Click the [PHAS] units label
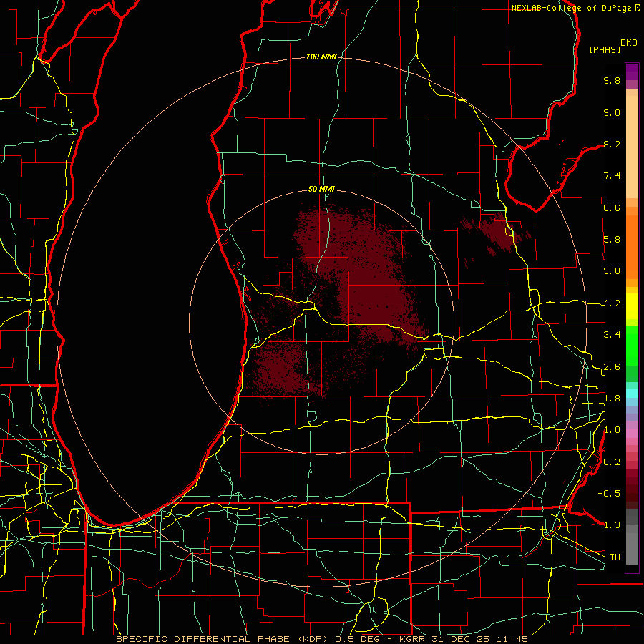The width and height of the screenshot is (644, 644). click(x=605, y=49)
